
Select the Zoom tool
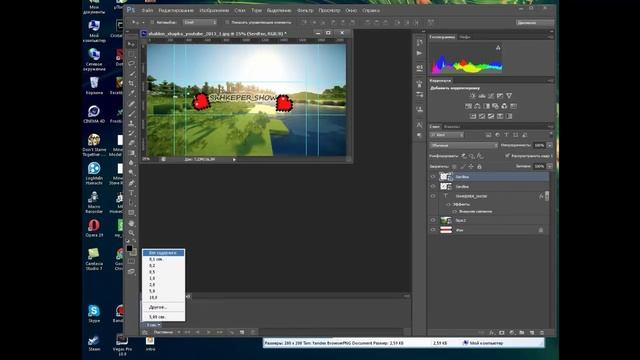click(x=131, y=233)
